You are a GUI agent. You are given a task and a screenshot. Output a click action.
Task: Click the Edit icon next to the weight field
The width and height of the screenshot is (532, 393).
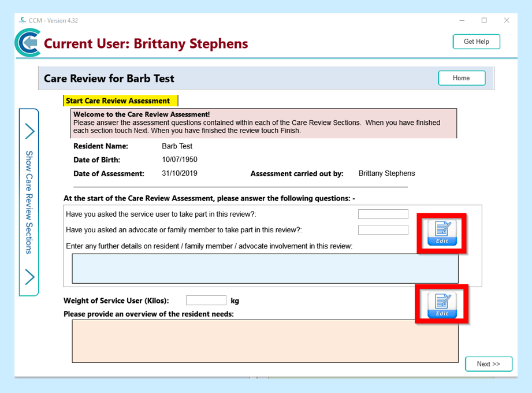442,305
